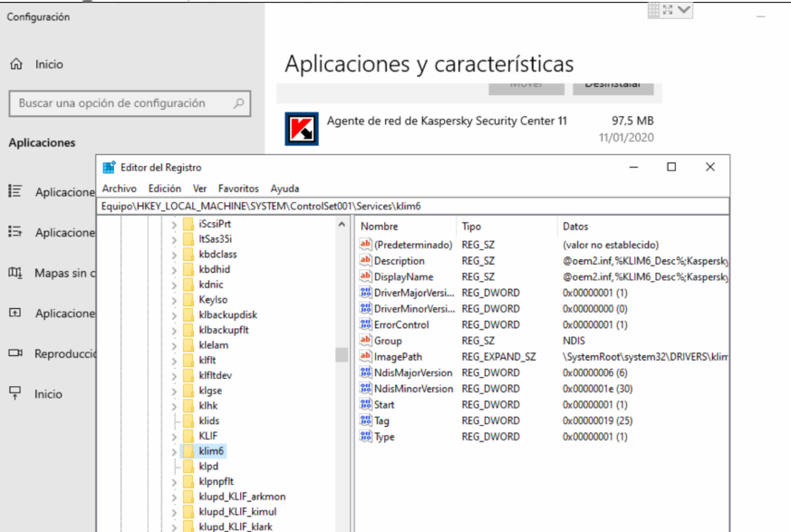Click the Start DWORD value icon
This screenshot has height=532, width=791.
(365, 404)
